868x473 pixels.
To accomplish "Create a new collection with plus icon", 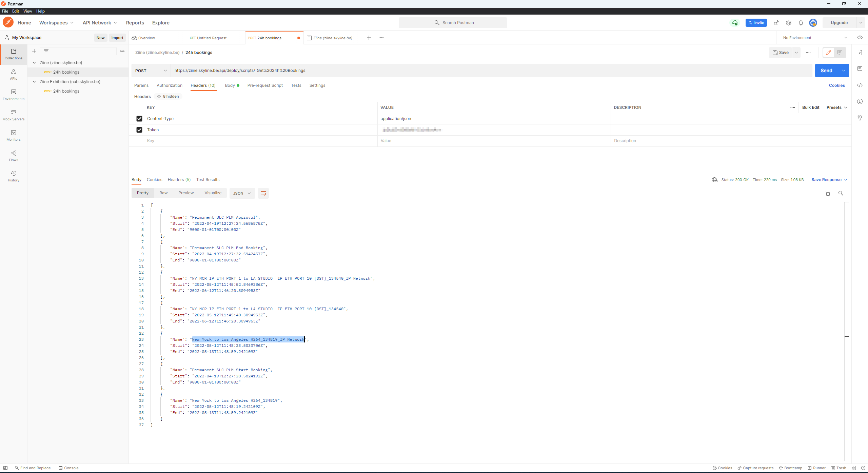I will click(x=34, y=51).
